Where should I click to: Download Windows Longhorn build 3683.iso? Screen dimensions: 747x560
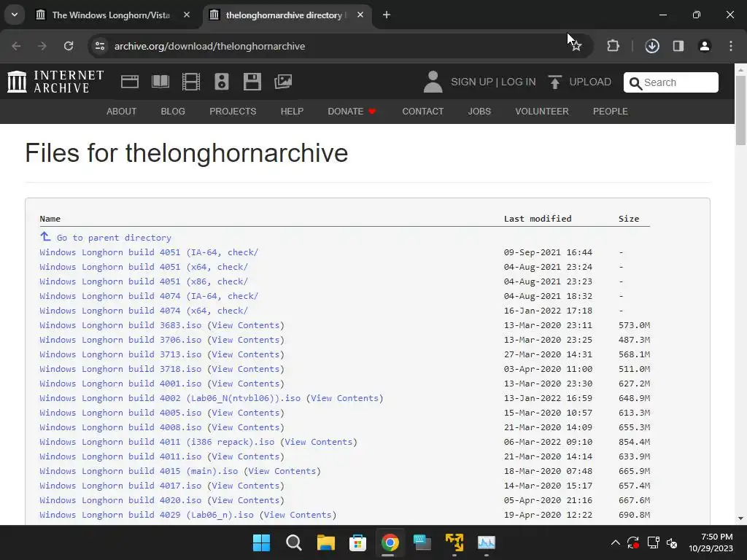[x=120, y=325]
